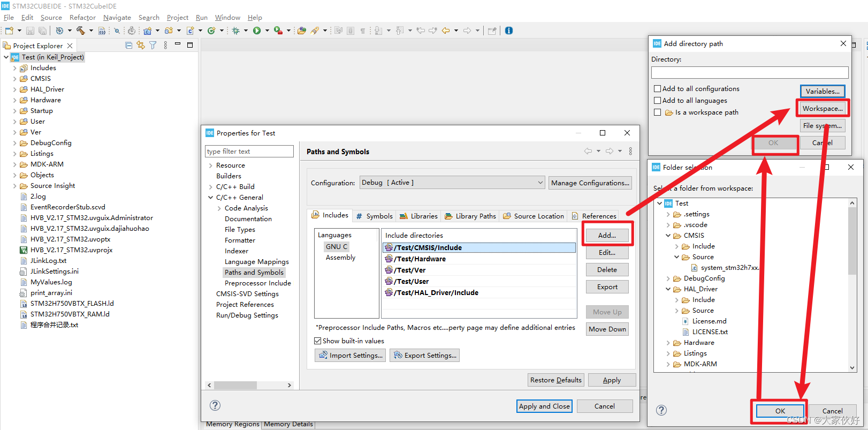Collapse CMSIS folder in Folder selection tree

coord(668,236)
